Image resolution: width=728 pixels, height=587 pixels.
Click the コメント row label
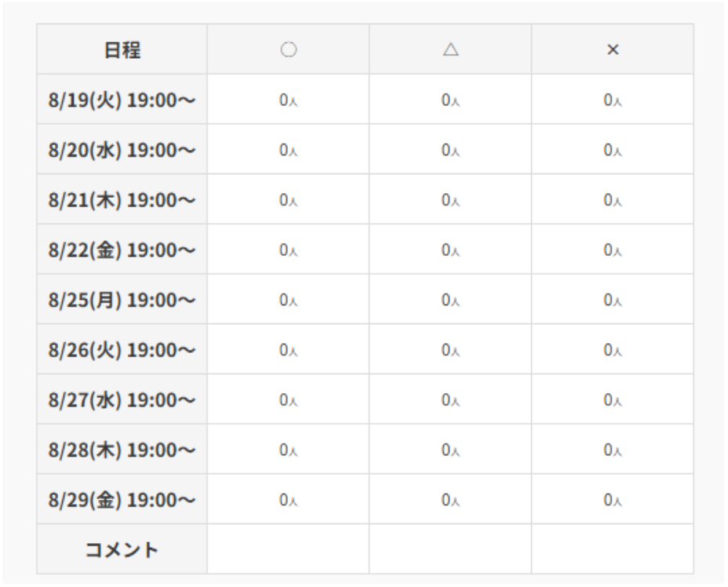pos(122,550)
